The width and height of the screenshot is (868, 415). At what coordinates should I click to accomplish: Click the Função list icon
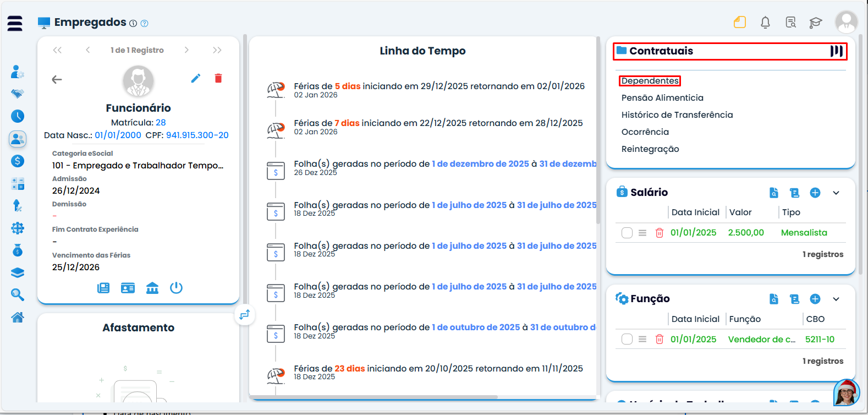794,299
